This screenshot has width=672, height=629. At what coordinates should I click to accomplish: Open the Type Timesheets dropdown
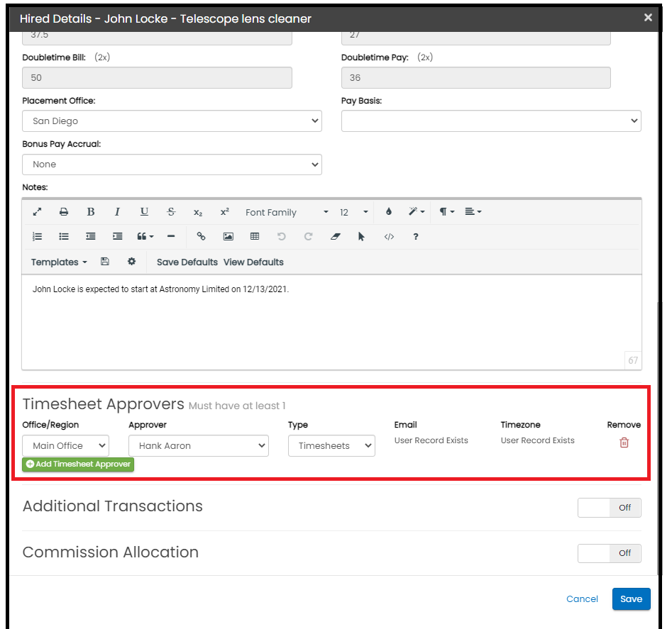click(x=331, y=446)
